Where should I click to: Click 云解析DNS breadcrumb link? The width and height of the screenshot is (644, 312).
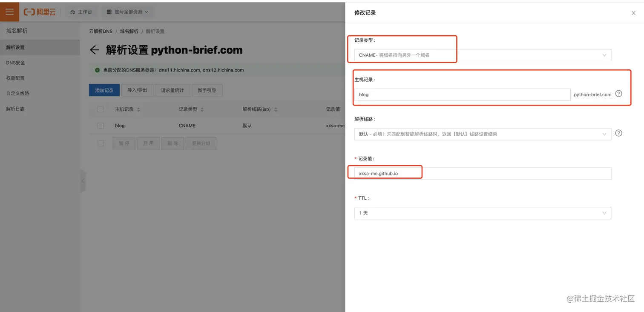[x=101, y=31]
